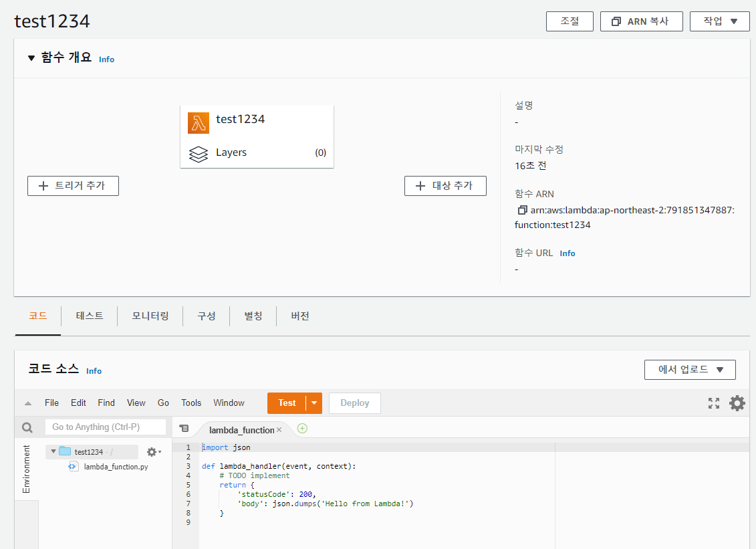Screen dimensions: 756x549
Task: Open the Tools menu
Action: tap(191, 403)
